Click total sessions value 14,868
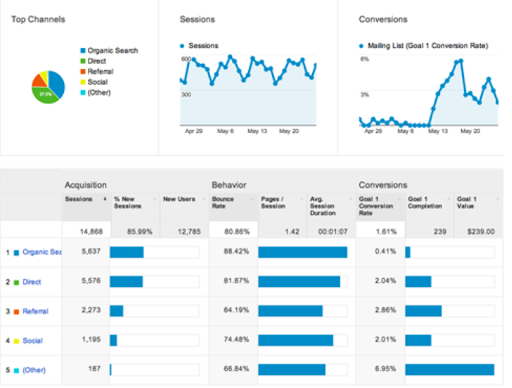 pyautogui.click(x=91, y=231)
